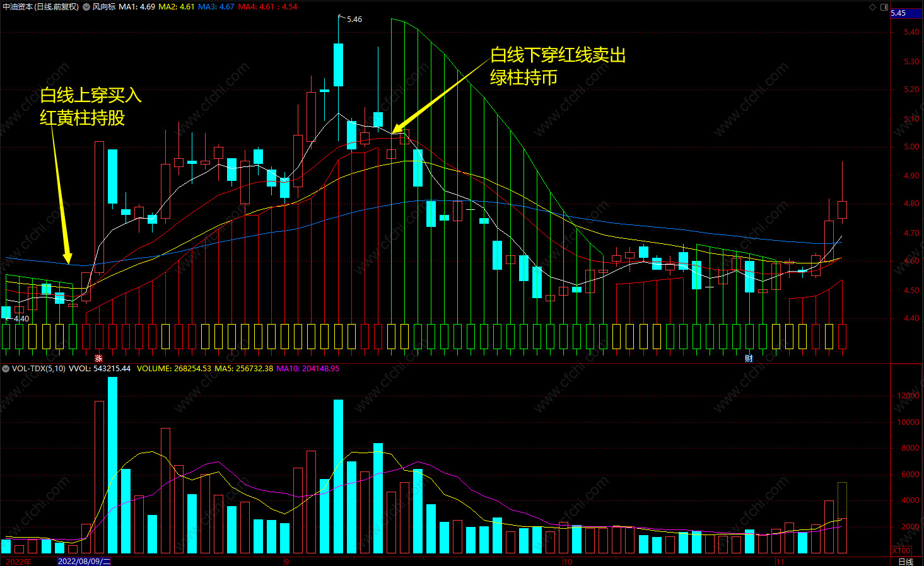Click the red 涨 marker icon

98,358
